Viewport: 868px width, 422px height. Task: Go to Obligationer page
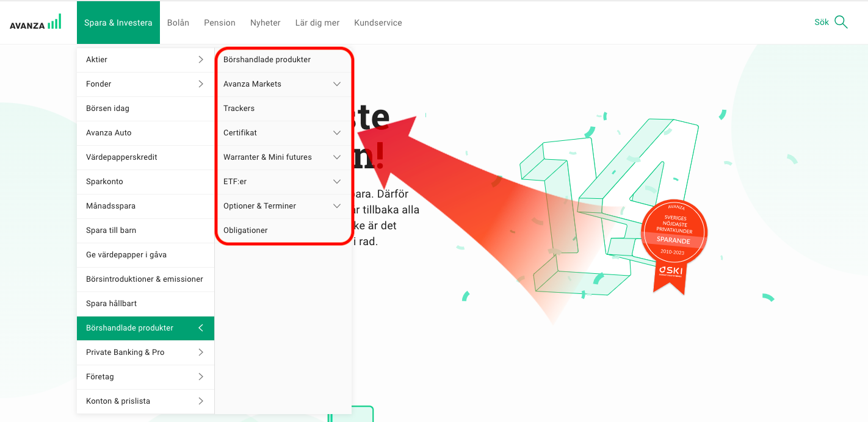click(245, 231)
